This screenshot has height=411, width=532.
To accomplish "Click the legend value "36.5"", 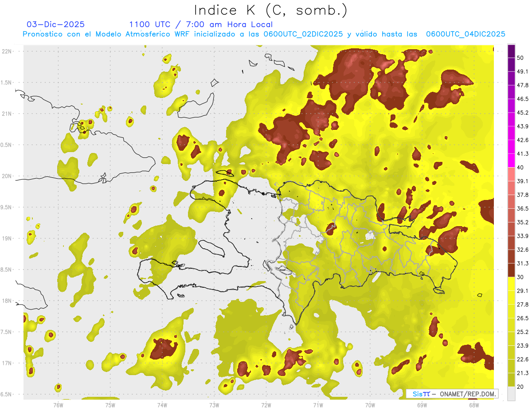I will pos(523,208).
